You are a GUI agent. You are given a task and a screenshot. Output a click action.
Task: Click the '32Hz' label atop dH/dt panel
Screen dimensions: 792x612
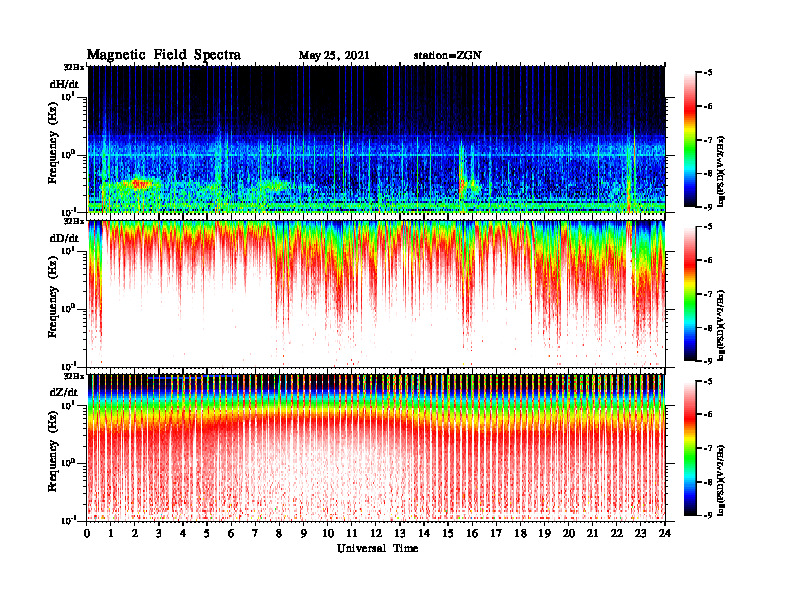tap(74, 67)
